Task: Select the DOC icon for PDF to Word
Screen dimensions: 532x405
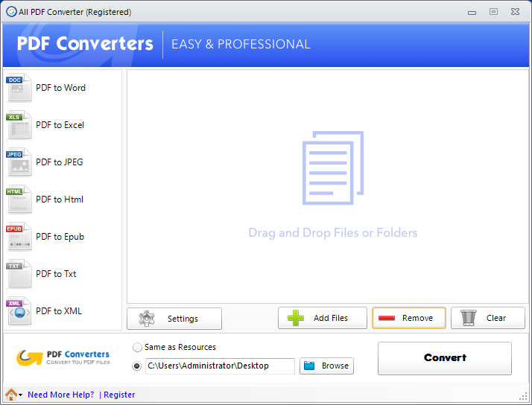Action: tap(19, 88)
